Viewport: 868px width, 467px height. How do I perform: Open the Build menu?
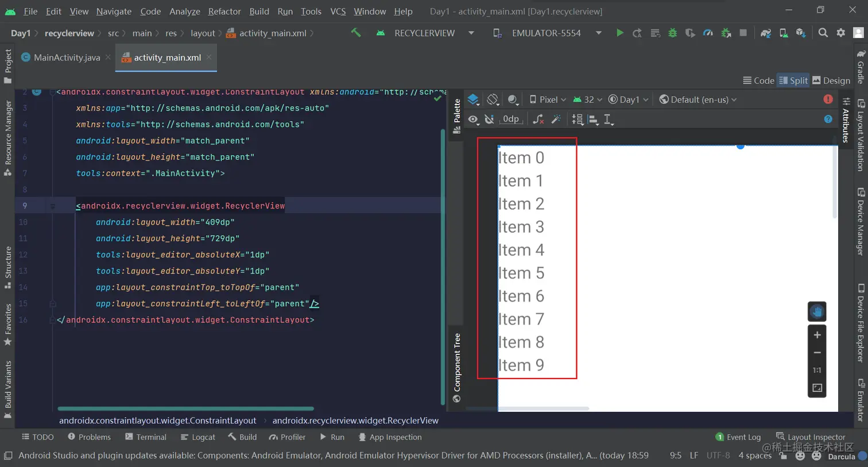coord(259,11)
